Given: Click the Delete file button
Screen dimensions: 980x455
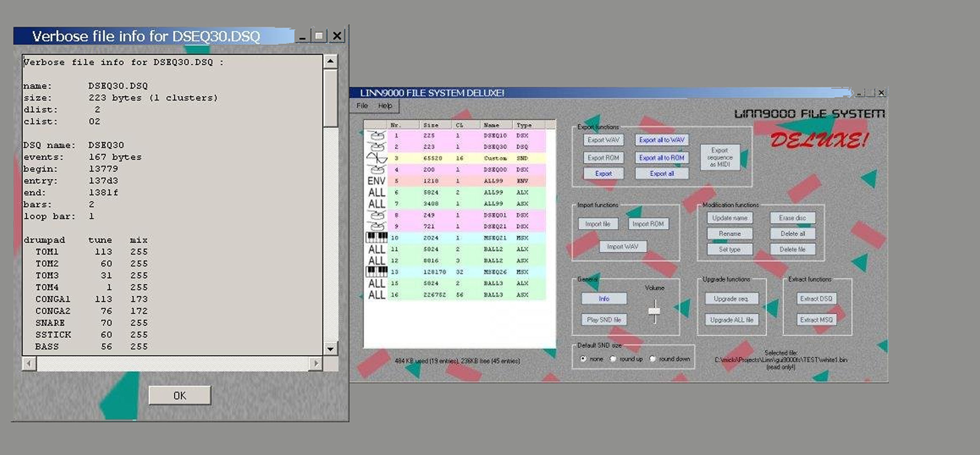Looking at the screenshot, I should pos(792,249).
